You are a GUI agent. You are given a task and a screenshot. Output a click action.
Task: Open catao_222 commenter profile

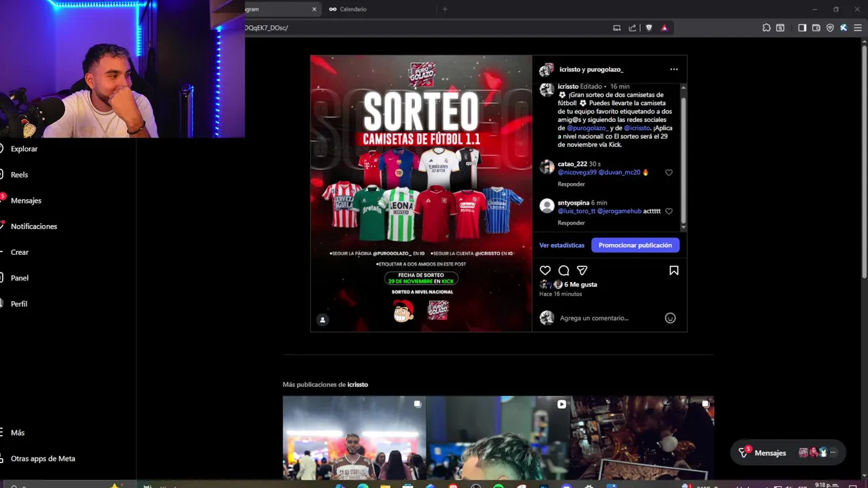pyautogui.click(x=572, y=164)
